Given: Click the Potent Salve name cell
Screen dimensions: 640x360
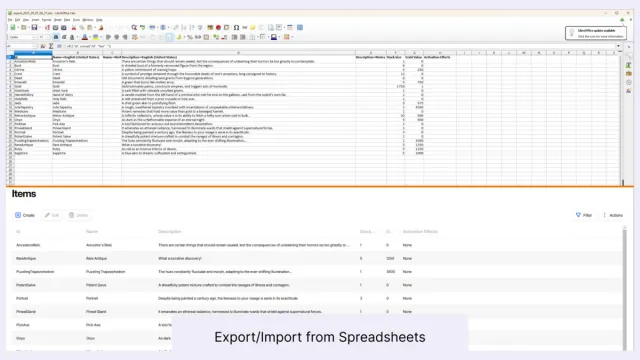Looking at the screenshot, I should 96,285.
